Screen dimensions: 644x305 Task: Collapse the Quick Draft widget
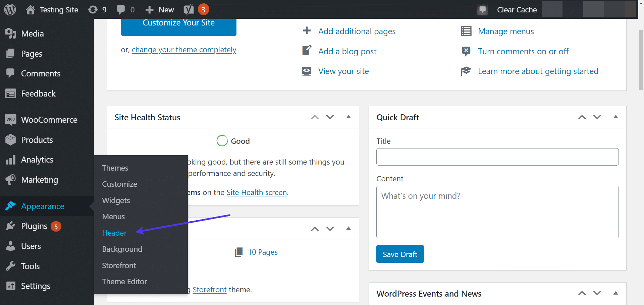point(616,117)
